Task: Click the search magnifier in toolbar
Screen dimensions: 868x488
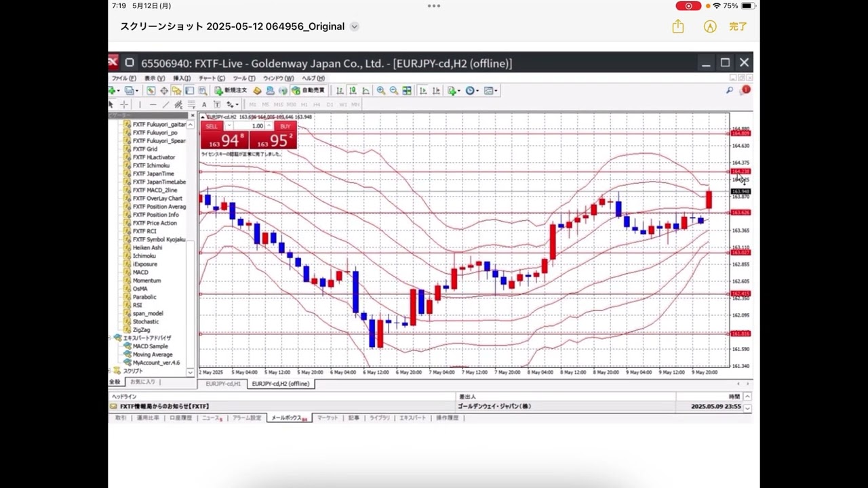Action: point(730,90)
